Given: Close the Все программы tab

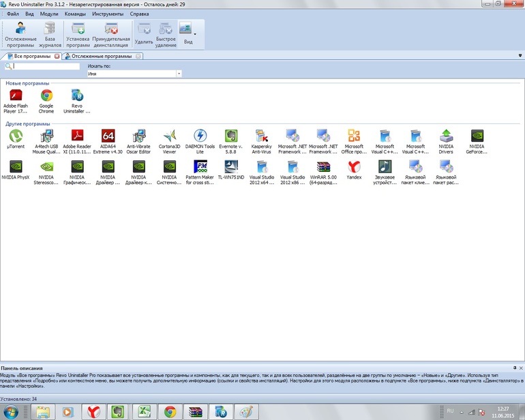Looking at the screenshot, I should [57, 57].
